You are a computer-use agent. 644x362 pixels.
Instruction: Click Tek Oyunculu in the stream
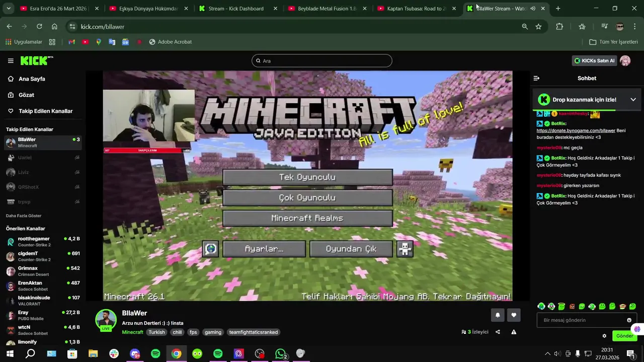[x=307, y=177]
